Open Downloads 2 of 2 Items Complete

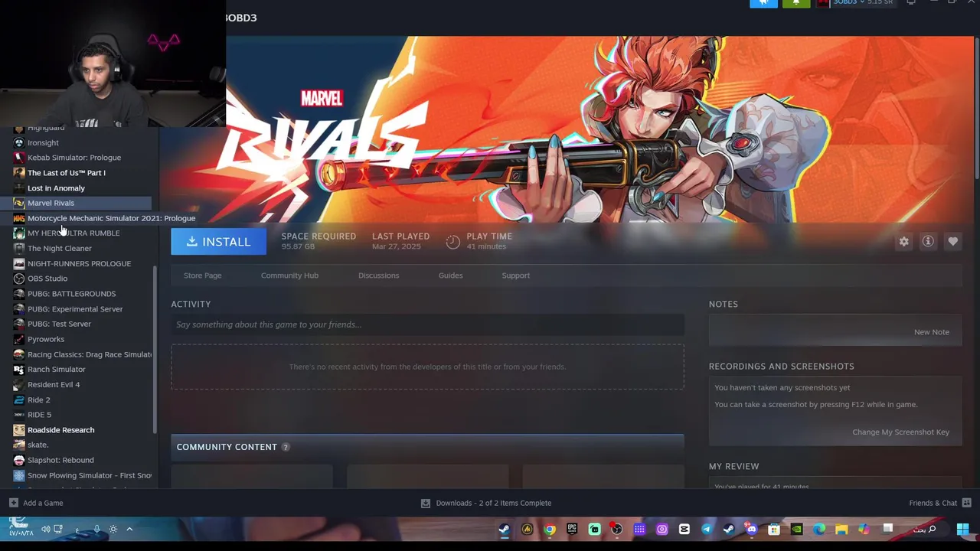tap(493, 503)
